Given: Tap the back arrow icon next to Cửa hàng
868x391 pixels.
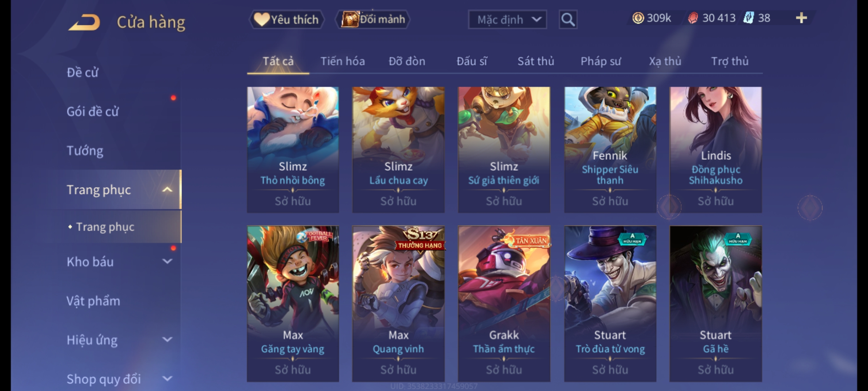Looking at the screenshot, I should click(x=84, y=22).
